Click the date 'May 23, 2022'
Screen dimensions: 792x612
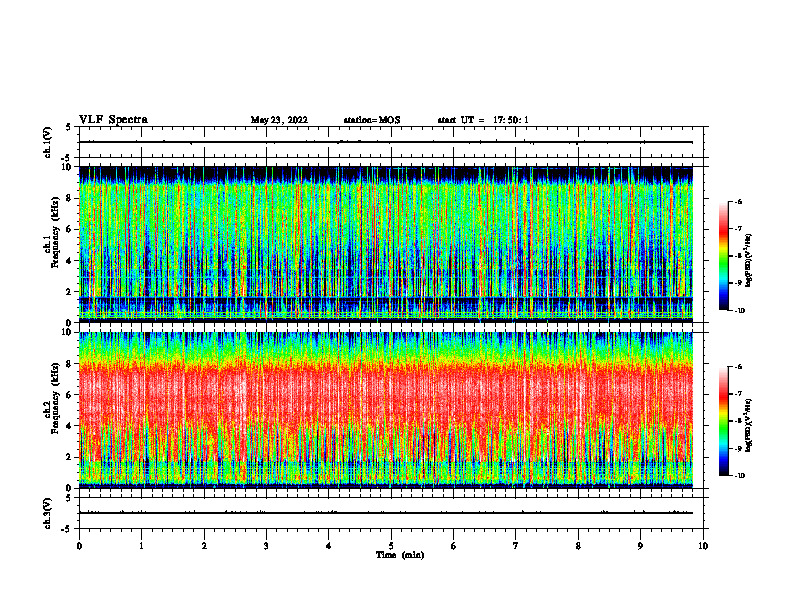point(279,120)
